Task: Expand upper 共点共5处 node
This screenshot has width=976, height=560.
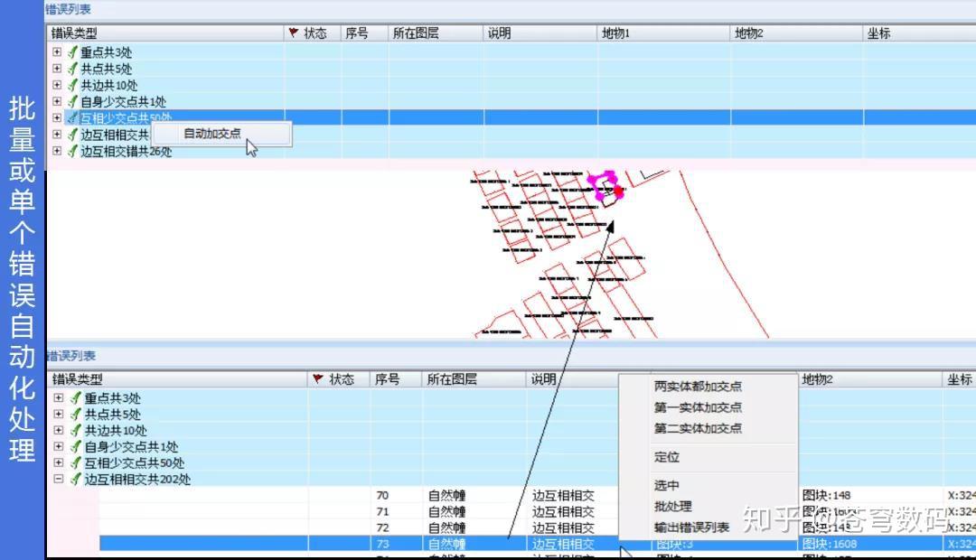Action: (57, 69)
